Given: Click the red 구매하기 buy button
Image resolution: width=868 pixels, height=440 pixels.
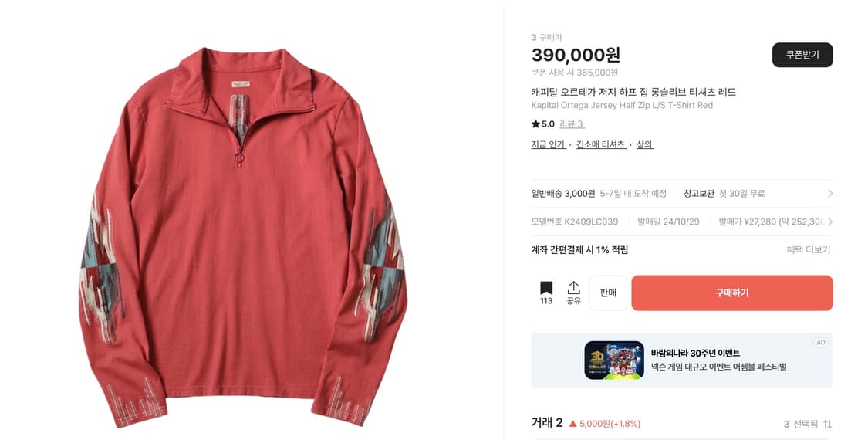Looking at the screenshot, I should point(732,293).
